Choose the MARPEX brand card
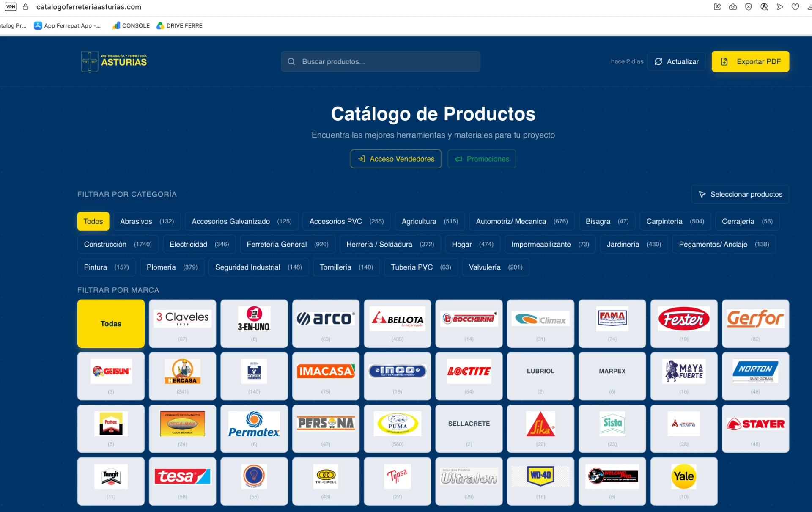This screenshot has width=812, height=512. [612, 376]
